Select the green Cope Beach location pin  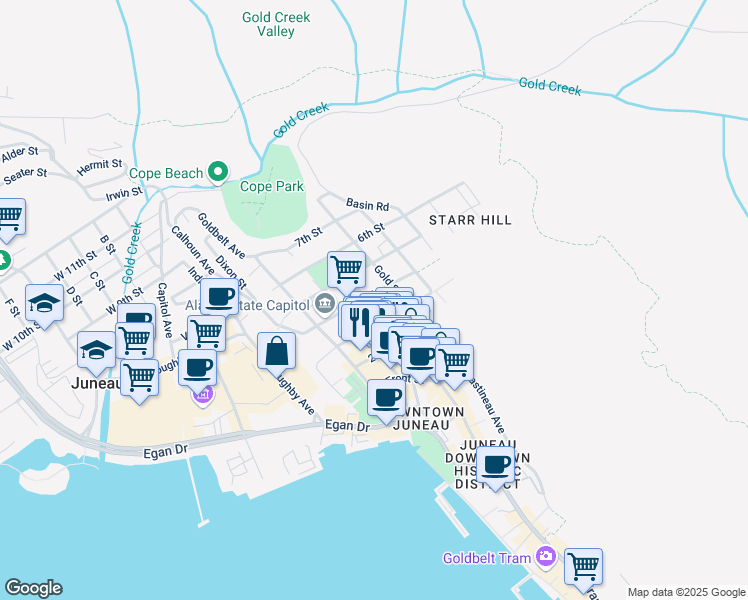pyautogui.click(x=218, y=172)
